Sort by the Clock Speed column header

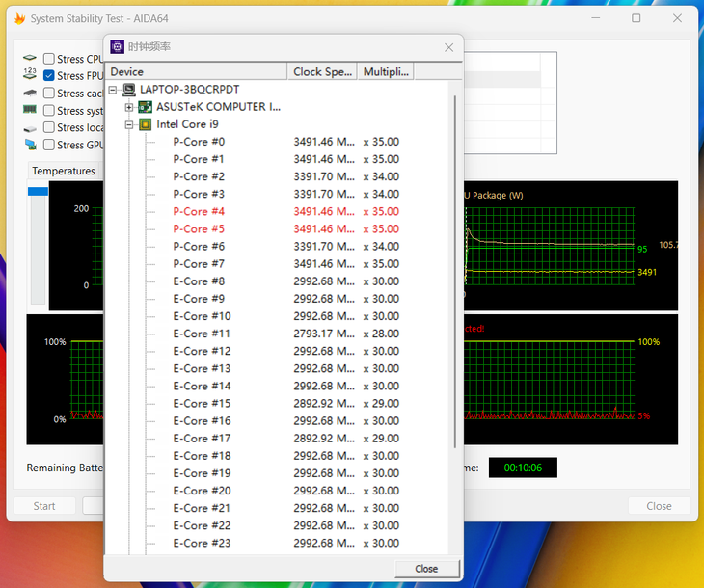click(x=322, y=72)
